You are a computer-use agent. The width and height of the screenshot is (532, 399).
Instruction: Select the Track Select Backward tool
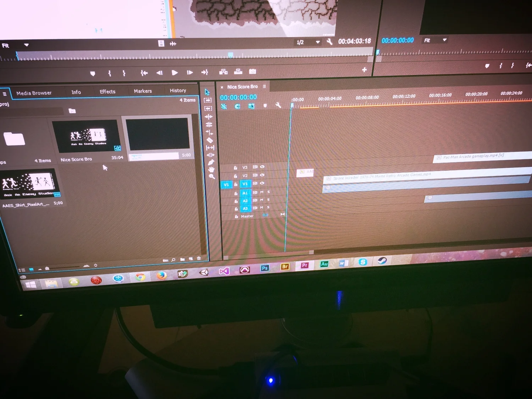(208, 109)
